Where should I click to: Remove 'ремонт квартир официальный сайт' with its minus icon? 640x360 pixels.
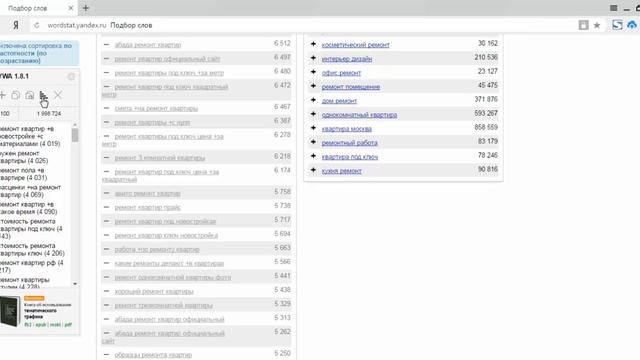107,59
